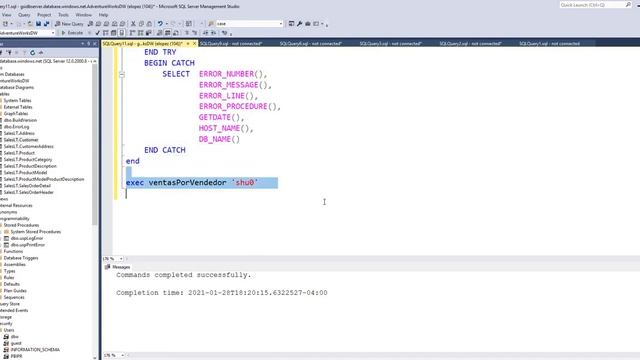640x360 pixels.
Task: Open the View menu
Action: click(x=7, y=15)
